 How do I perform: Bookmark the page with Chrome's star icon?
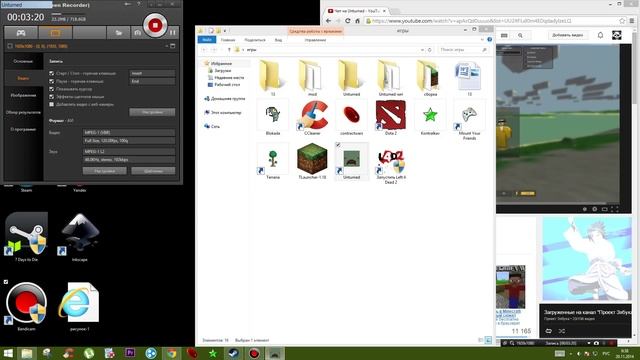pos(622,21)
